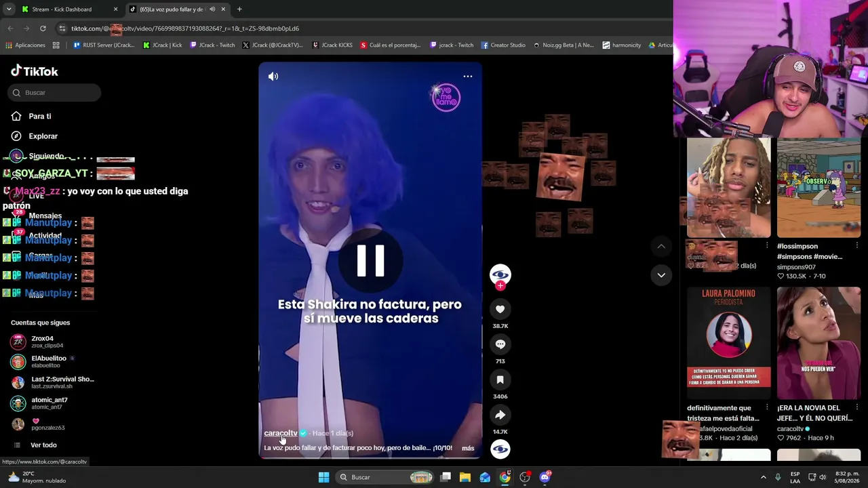
Task: Open the 'JCrack KICKS' bookmark
Action: (x=332, y=45)
